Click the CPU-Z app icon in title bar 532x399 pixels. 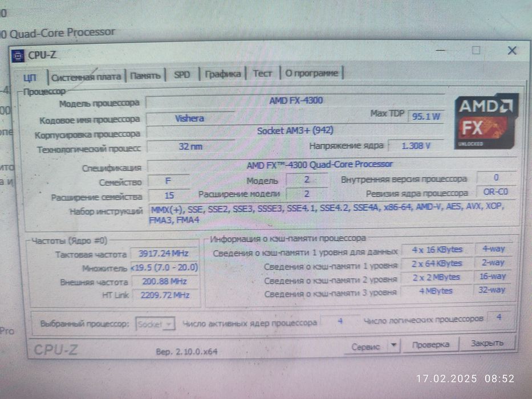18,56
